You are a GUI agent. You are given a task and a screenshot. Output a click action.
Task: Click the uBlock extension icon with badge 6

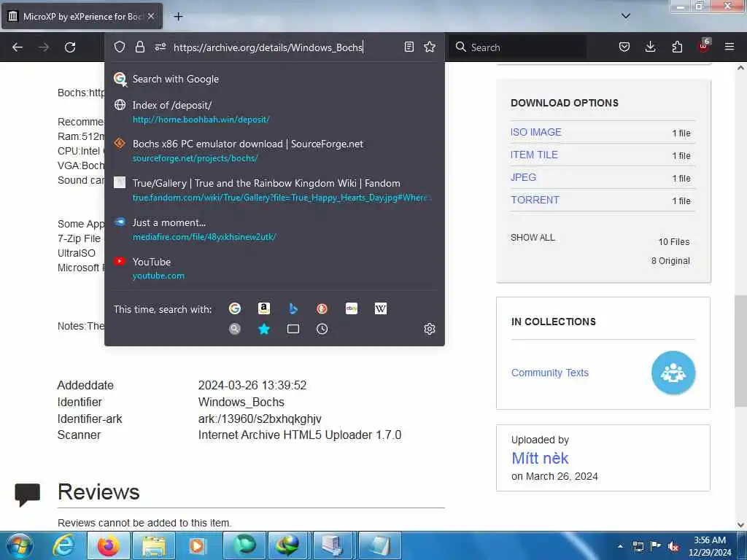click(704, 46)
